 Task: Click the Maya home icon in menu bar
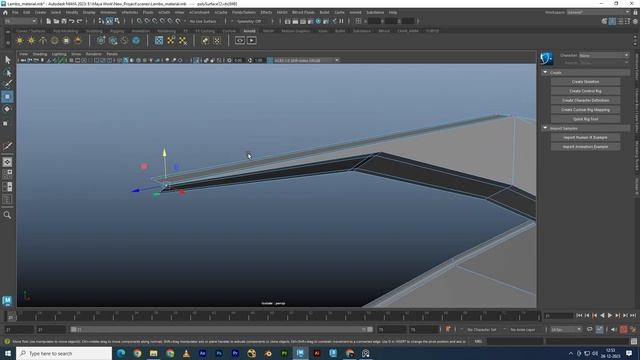point(5,12)
